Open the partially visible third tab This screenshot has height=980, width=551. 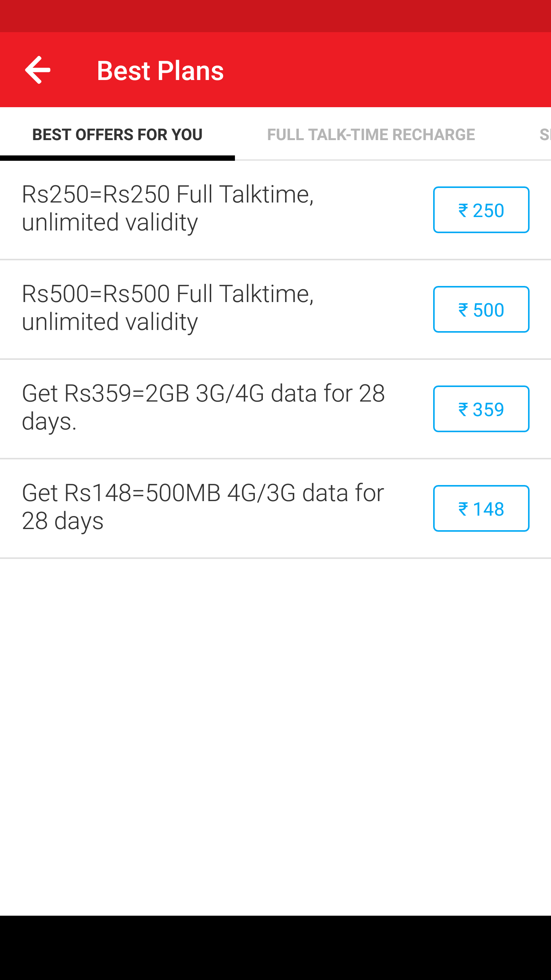(544, 134)
